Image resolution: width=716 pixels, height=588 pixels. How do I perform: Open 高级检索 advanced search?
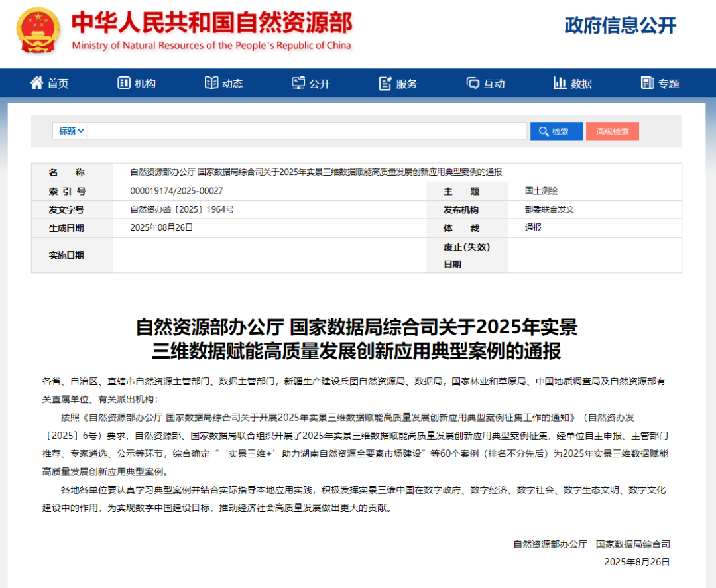coord(612,131)
